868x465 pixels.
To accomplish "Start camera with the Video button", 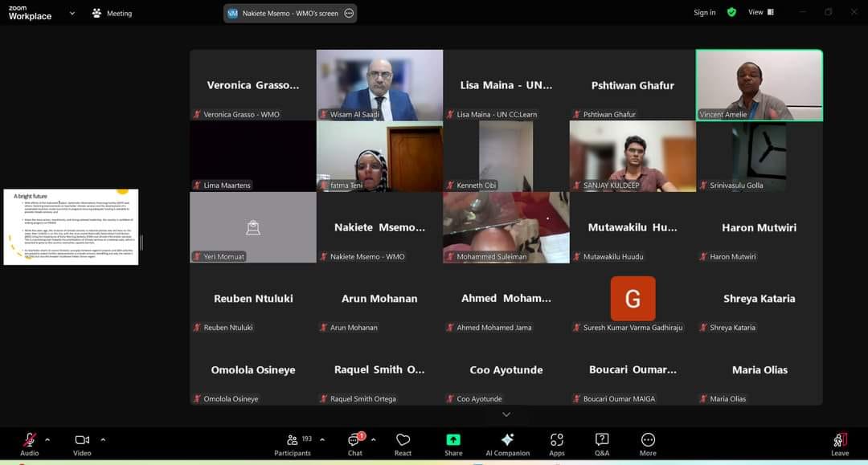I will pyautogui.click(x=82, y=441).
